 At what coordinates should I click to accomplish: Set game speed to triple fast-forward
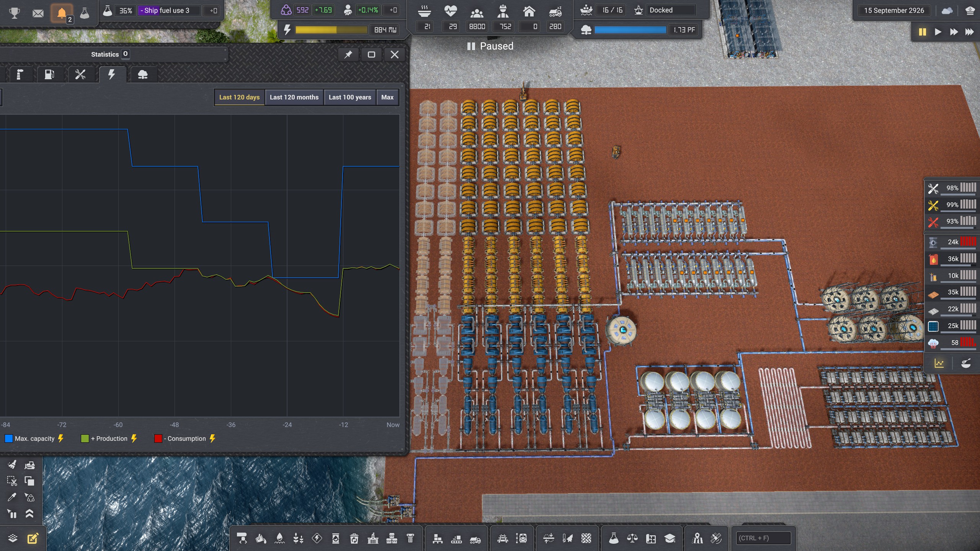coord(969,32)
